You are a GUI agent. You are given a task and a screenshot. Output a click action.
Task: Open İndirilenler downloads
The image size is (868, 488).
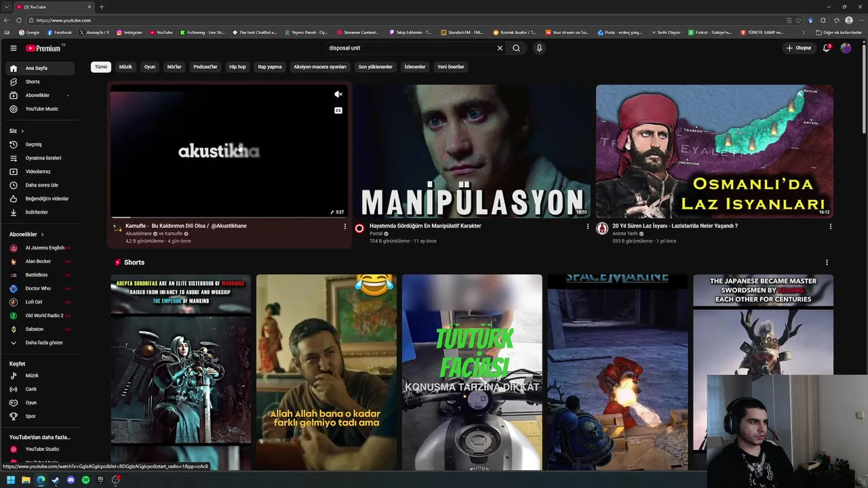[40, 212]
